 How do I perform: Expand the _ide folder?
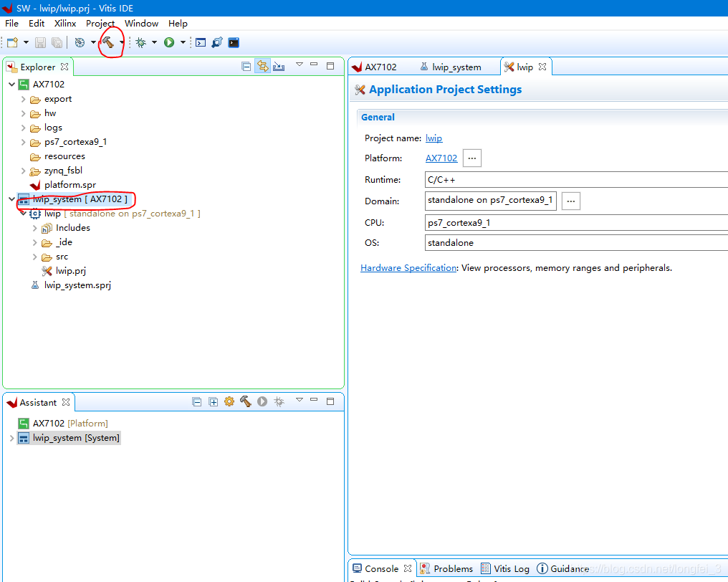click(35, 242)
